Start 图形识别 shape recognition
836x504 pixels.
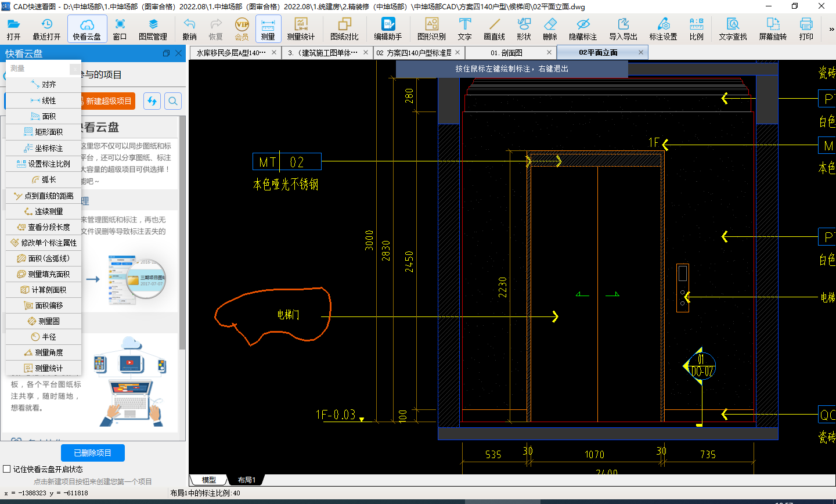(x=431, y=29)
